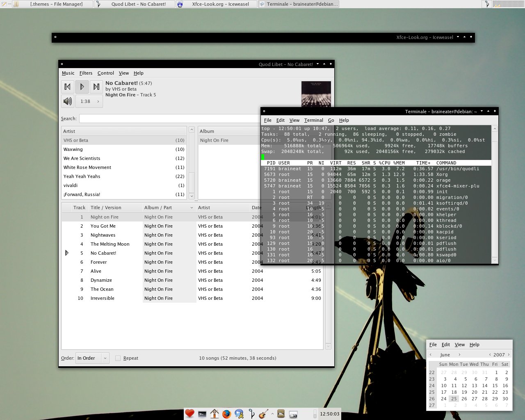Open the file drawer icon in panel
The image size is (525, 420).
(281, 413)
